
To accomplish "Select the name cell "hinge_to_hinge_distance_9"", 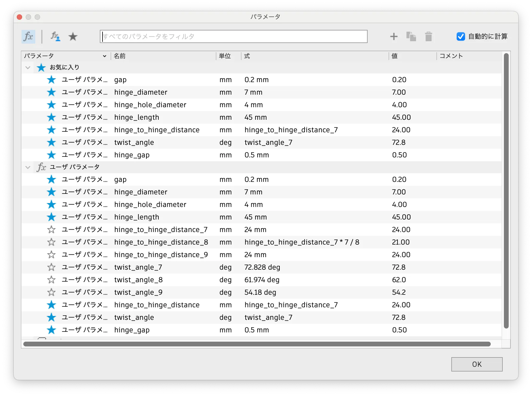I will click(x=161, y=255).
